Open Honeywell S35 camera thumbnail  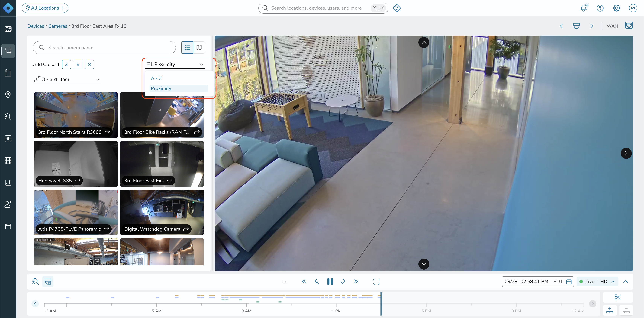(76, 164)
